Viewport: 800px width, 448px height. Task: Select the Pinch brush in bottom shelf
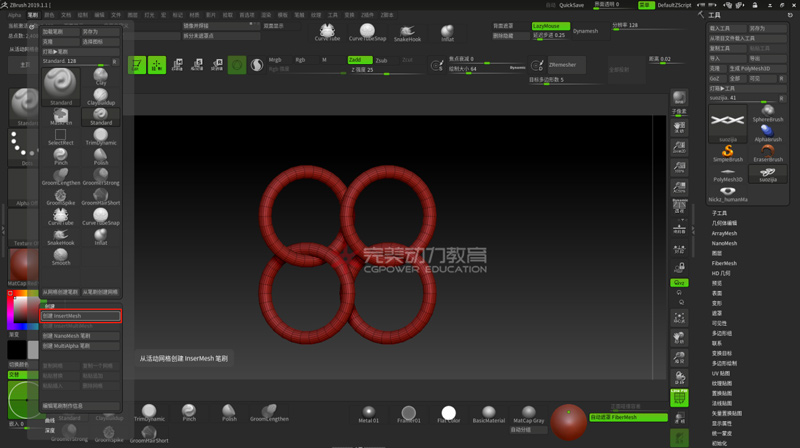(x=189, y=413)
